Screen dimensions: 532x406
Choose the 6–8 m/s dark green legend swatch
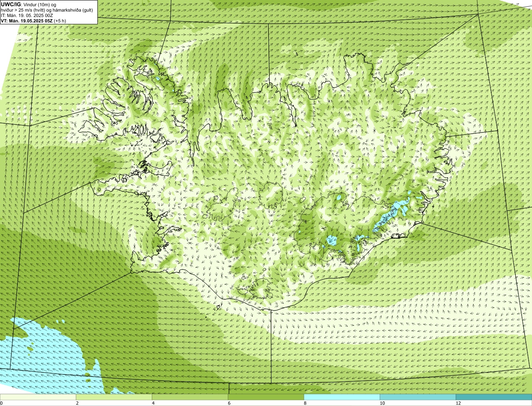[266, 397]
